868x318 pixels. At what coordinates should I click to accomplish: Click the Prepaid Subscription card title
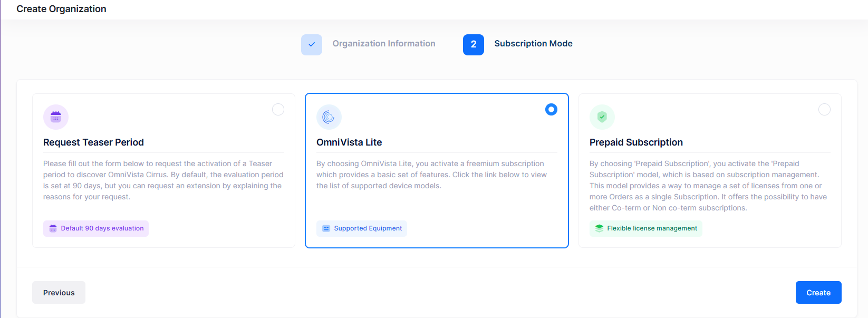(636, 142)
